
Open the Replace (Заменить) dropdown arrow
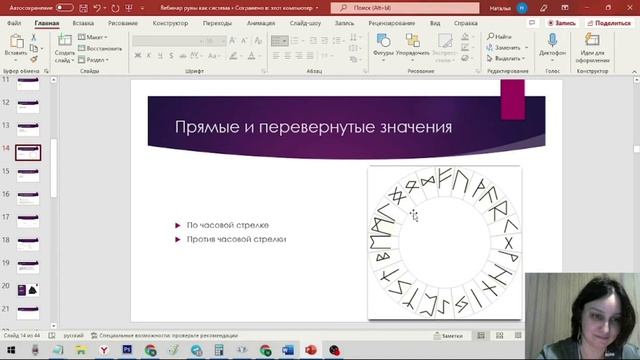[x=526, y=48]
